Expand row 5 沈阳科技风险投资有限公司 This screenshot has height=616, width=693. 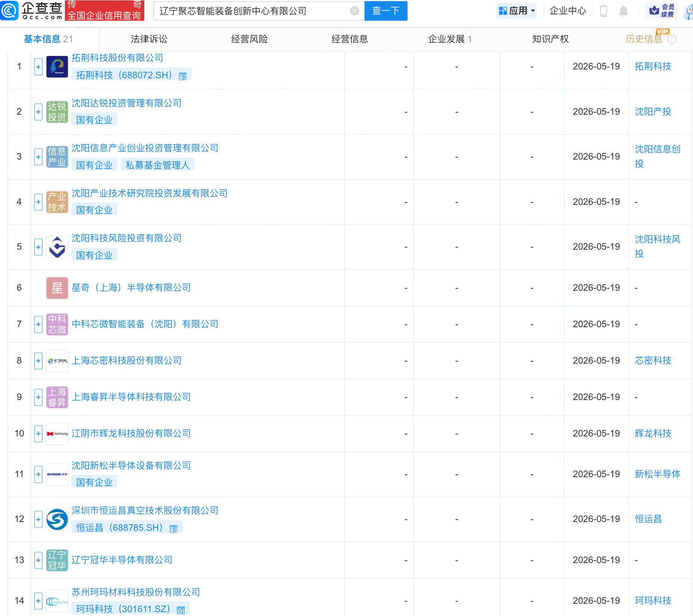click(x=38, y=247)
